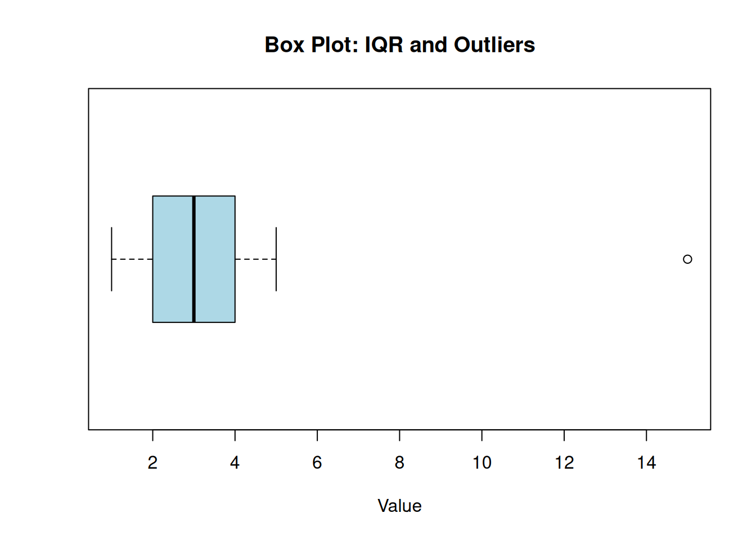
Task: Click the dashed whisker line left of box
Action: [x=132, y=259]
